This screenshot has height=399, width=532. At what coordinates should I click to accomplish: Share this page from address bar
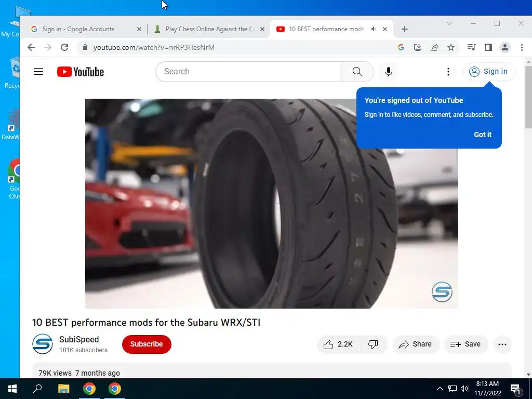pyautogui.click(x=434, y=47)
